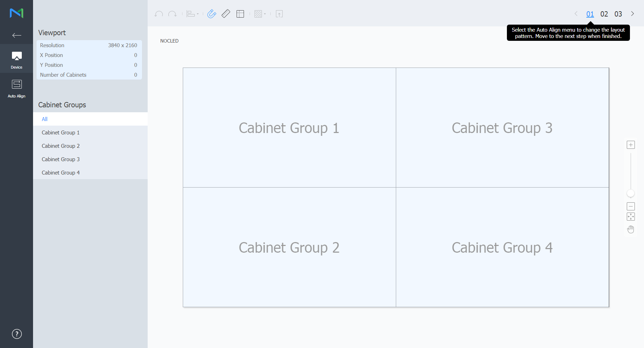Switch to step 03
The width and height of the screenshot is (644, 348).
[618, 14]
